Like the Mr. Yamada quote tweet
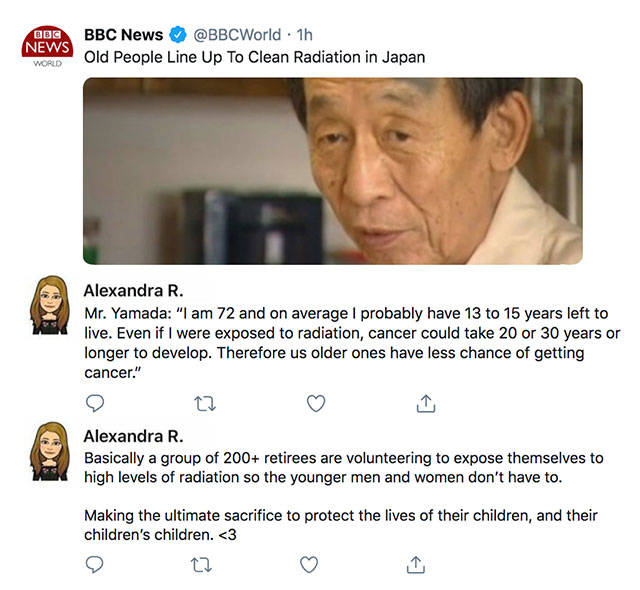 coord(316,403)
